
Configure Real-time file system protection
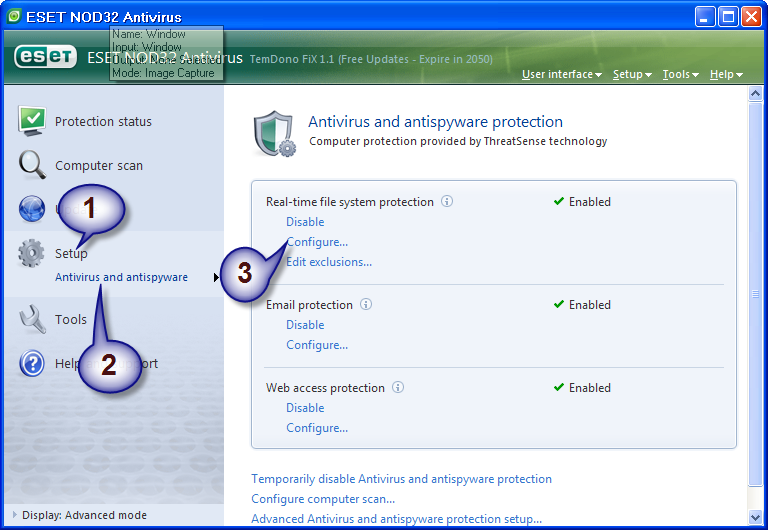(x=317, y=242)
